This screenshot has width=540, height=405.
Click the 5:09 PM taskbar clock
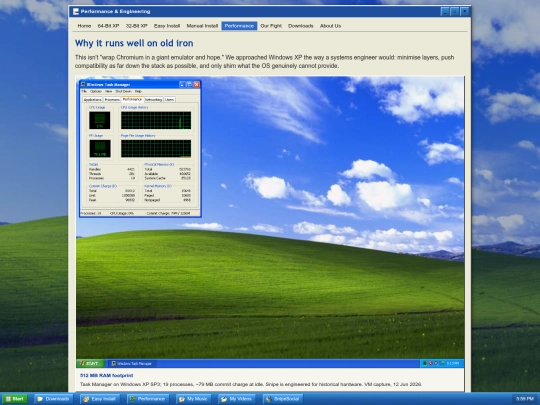tap(525, 399)
